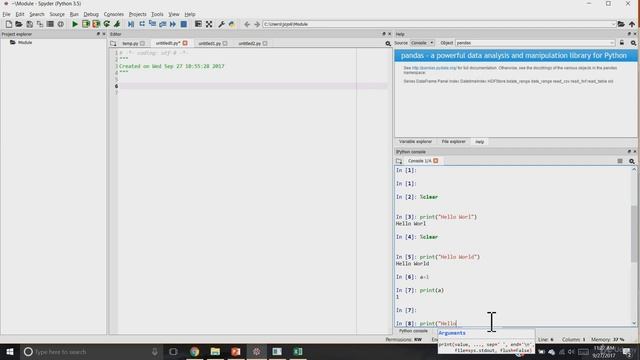Open Preferences wrench icon

(x=221, y=24)
